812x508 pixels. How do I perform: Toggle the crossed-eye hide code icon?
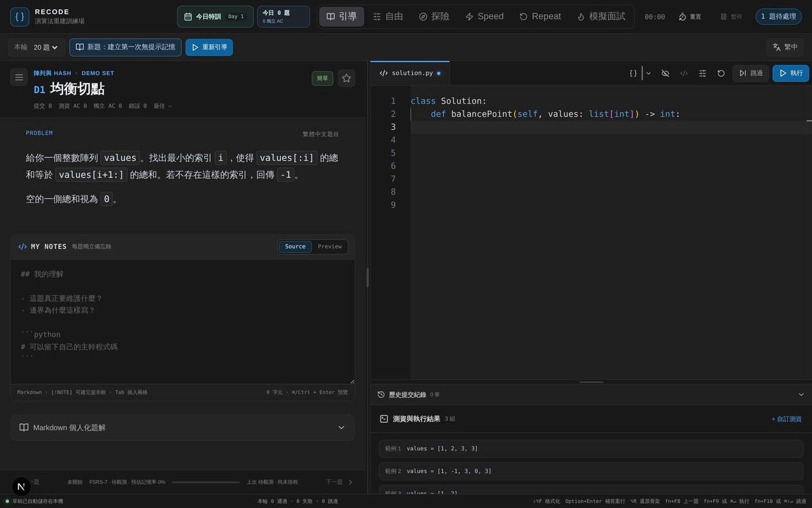click(665, 73)
